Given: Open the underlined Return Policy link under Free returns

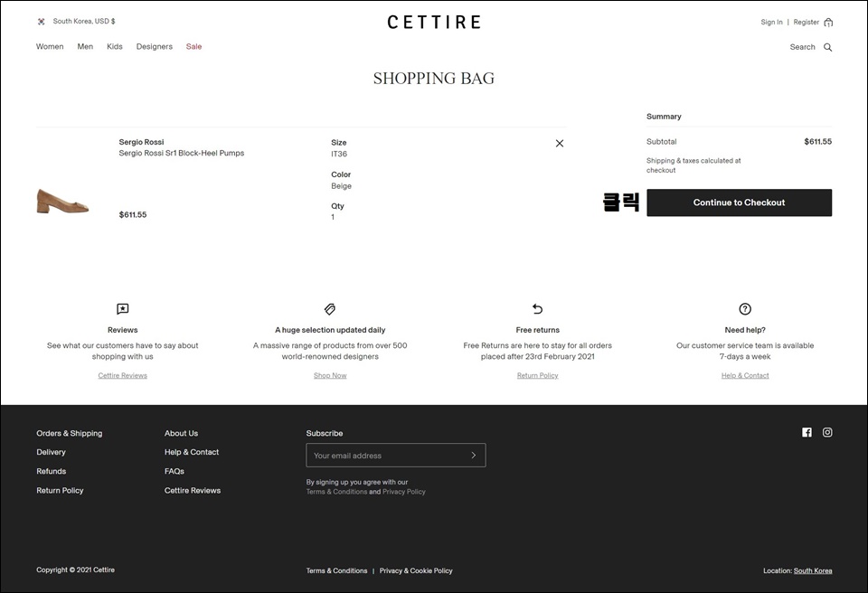Looking at the screenshot, I should click(x=537, y=375).
